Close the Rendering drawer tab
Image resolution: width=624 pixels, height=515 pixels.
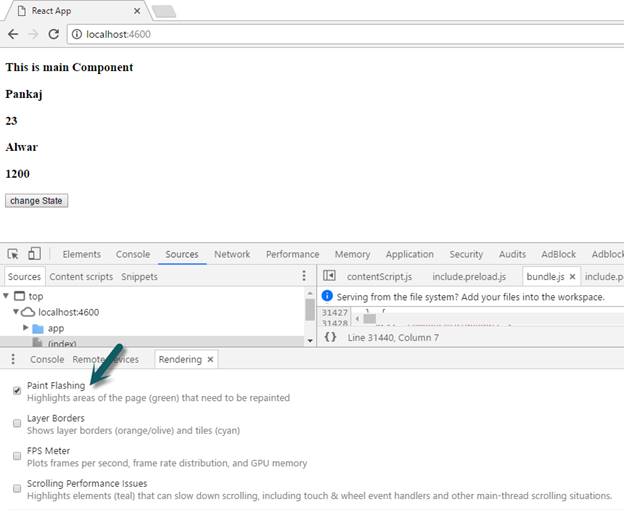click(211, 359)
